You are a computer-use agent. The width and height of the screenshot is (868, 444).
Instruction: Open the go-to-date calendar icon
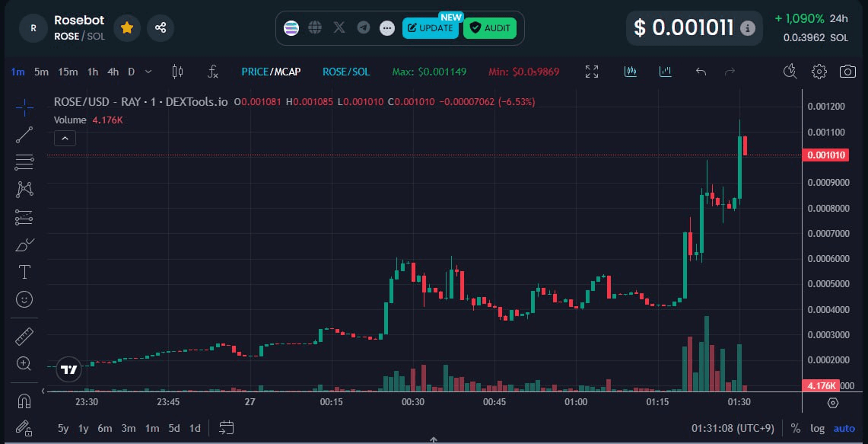tap(227, 427)
